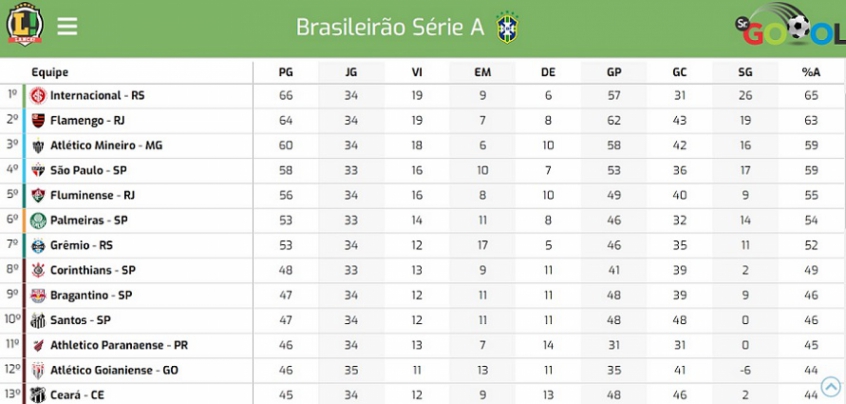Viewport: 846px width, 404px height.
Task: Click the %A column header
Action: point(811,72)
